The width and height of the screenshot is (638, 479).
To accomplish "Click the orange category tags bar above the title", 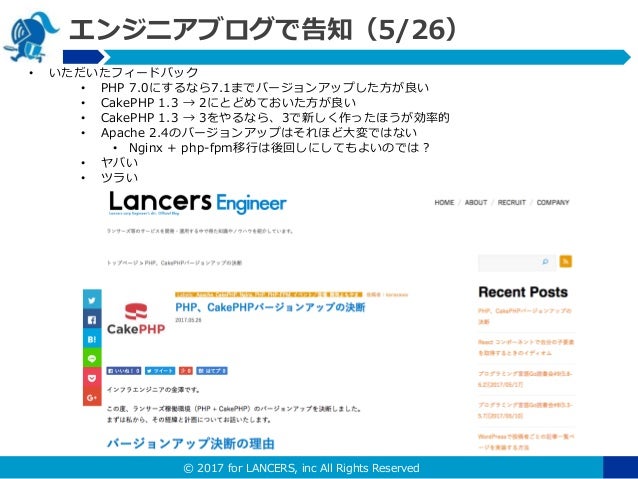I will [269, 294].
